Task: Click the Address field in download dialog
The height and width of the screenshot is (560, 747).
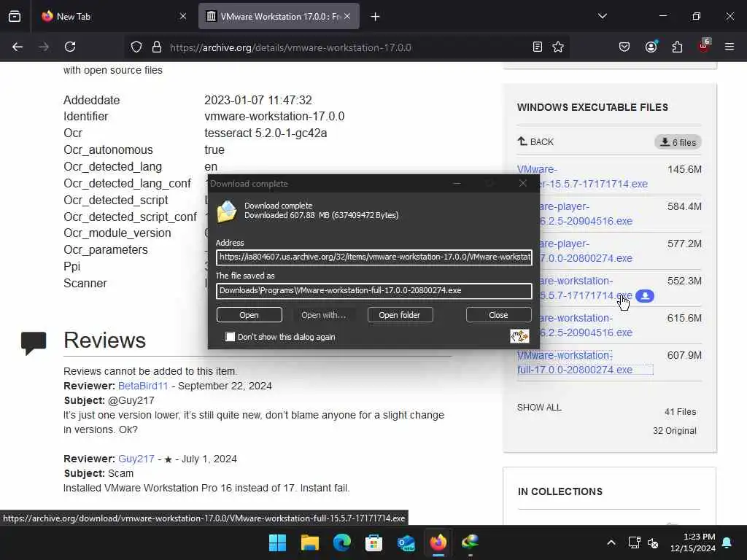Action: click(x=374, y=257)
